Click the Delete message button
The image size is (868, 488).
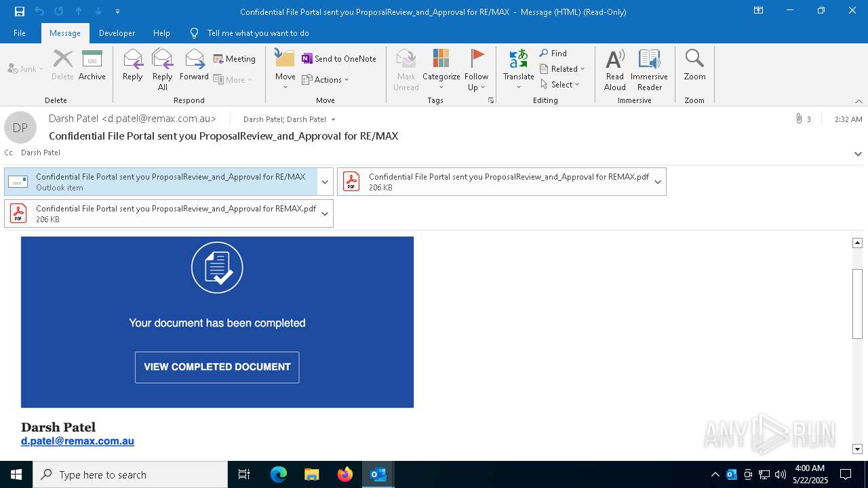point(62,65)
